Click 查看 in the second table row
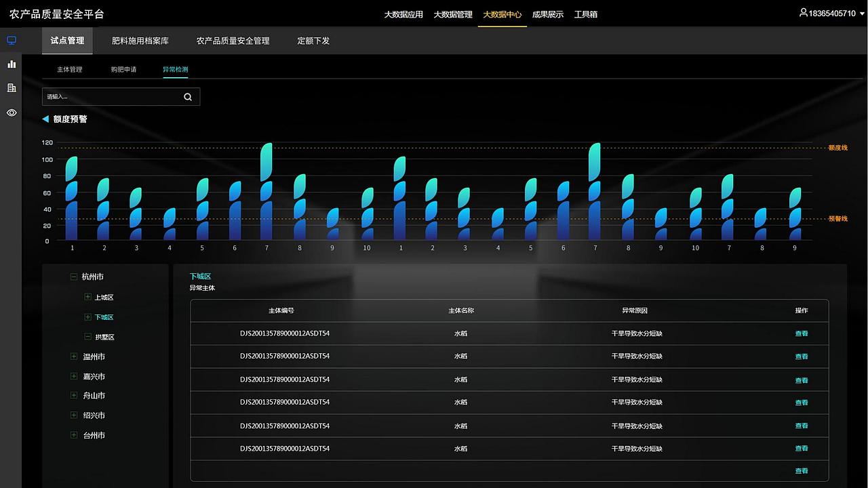Viewport: 868px width, 488px height. click(x=802, y=357)
